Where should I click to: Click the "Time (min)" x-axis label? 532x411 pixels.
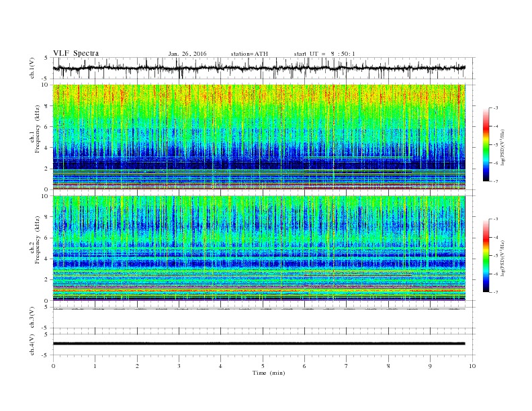coord(269,373)
